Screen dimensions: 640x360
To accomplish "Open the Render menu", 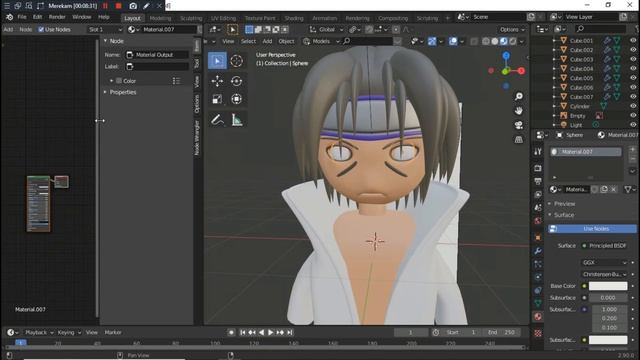I will click(x=57, y=17).
